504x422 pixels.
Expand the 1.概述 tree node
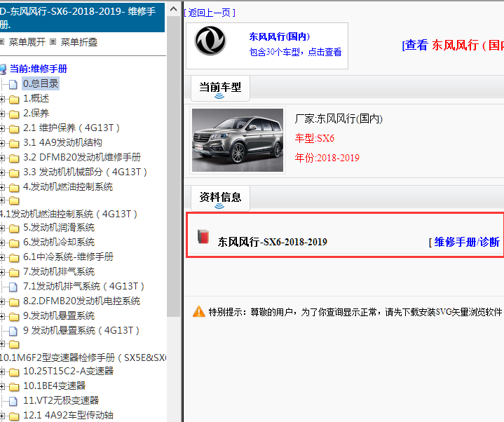[x=2, y=100]
